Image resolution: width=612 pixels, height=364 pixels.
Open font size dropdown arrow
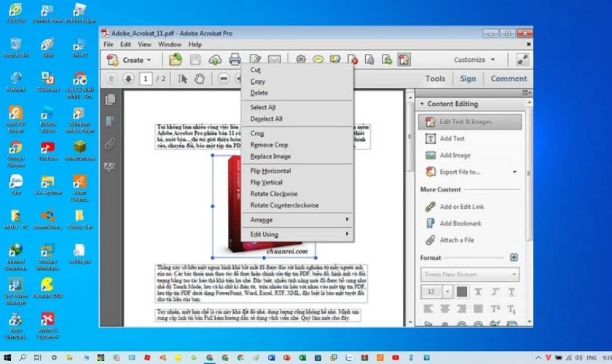[447, 291]
